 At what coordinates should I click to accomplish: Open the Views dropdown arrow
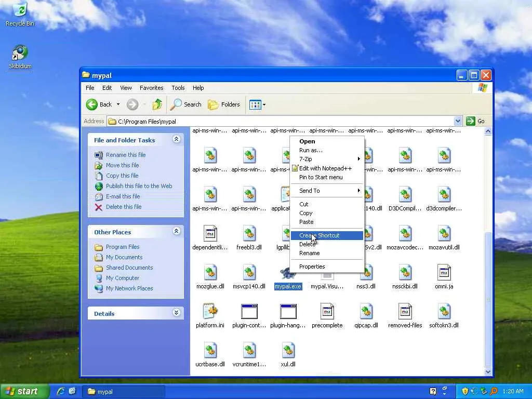(264, 104)
